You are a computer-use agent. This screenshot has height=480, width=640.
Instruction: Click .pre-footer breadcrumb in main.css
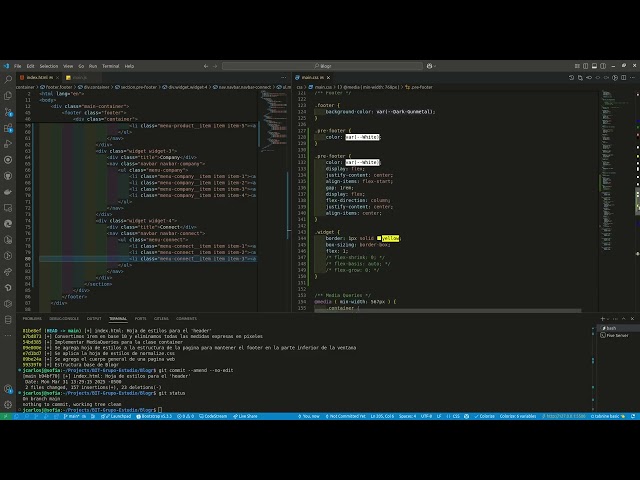point(419,87)
